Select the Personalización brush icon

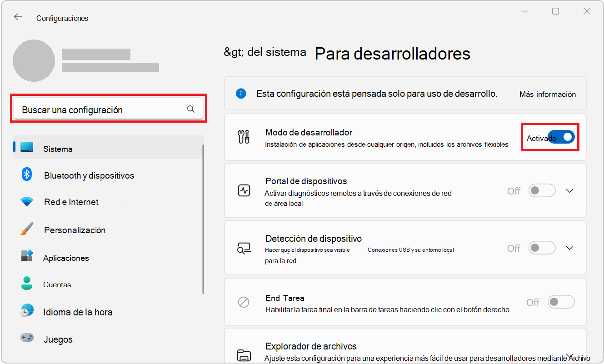(x=26, y=229)
